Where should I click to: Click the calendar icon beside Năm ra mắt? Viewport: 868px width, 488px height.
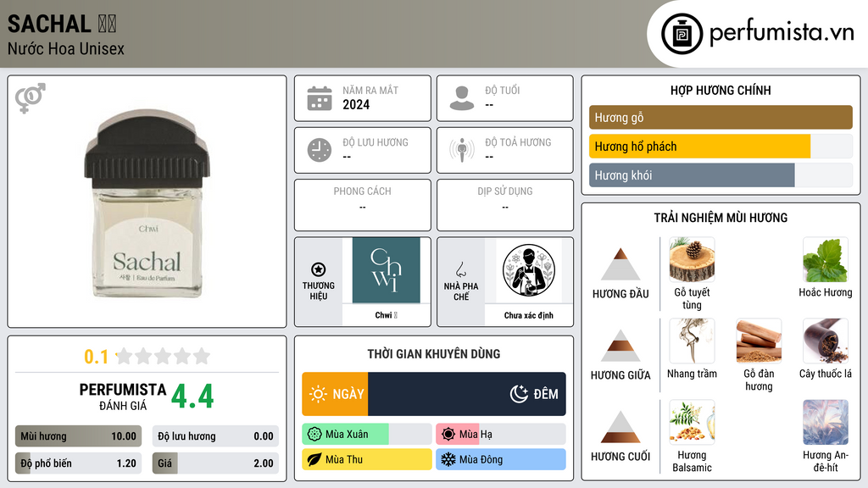click(320, 98)
